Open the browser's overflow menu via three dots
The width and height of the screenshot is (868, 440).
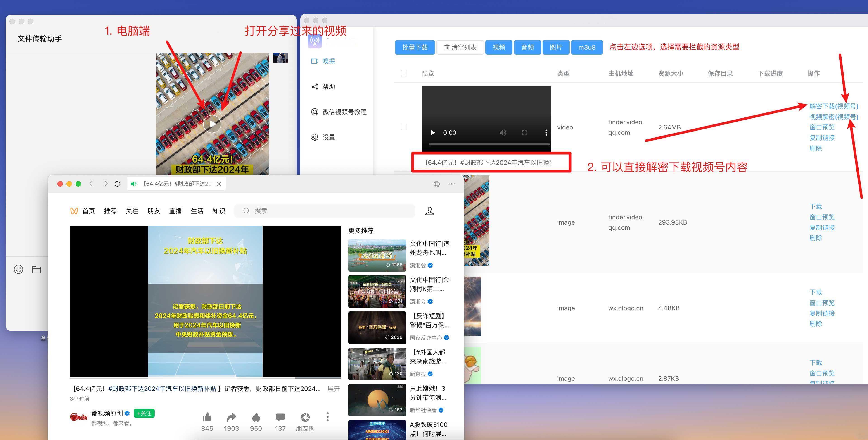451,184
